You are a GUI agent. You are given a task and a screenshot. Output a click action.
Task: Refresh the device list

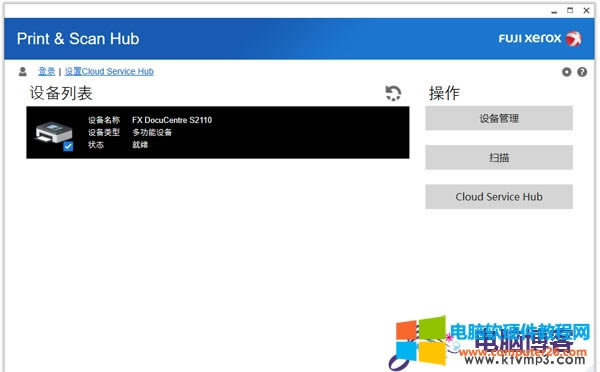(393, 93)
